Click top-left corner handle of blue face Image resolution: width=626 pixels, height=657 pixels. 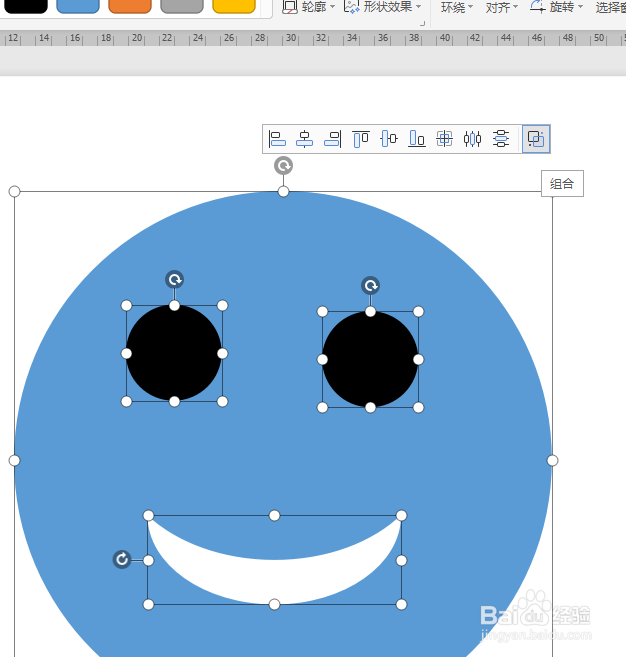pos(14,191)
